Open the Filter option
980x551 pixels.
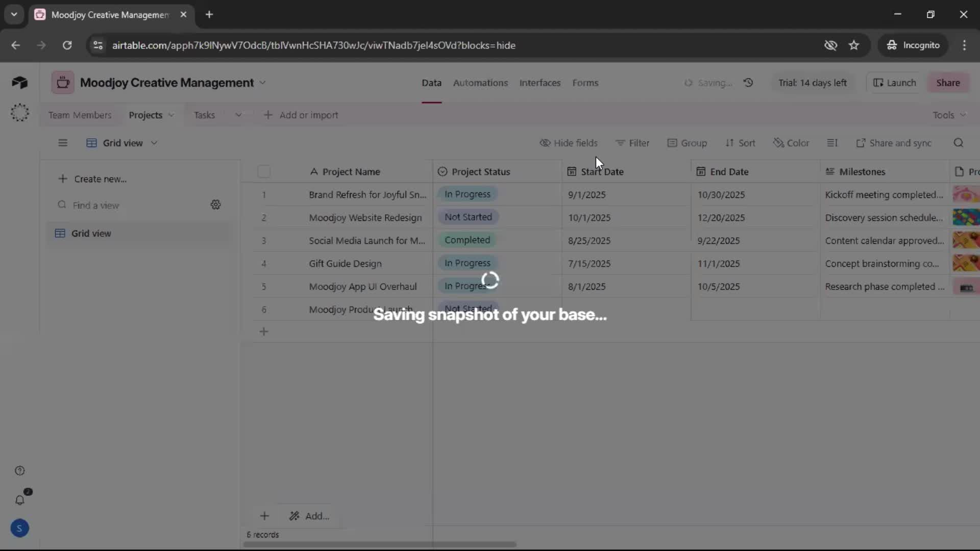pyautogui.click(x=632, y=143)
